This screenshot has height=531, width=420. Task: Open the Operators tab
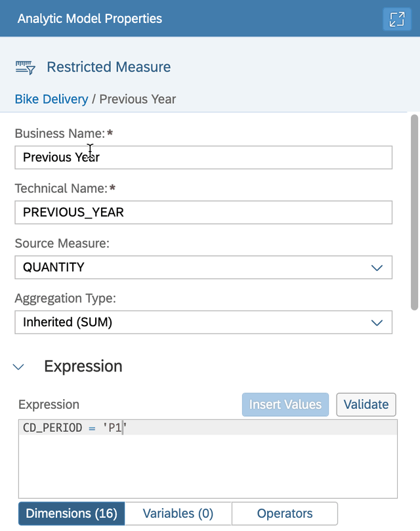click(285, 513)
